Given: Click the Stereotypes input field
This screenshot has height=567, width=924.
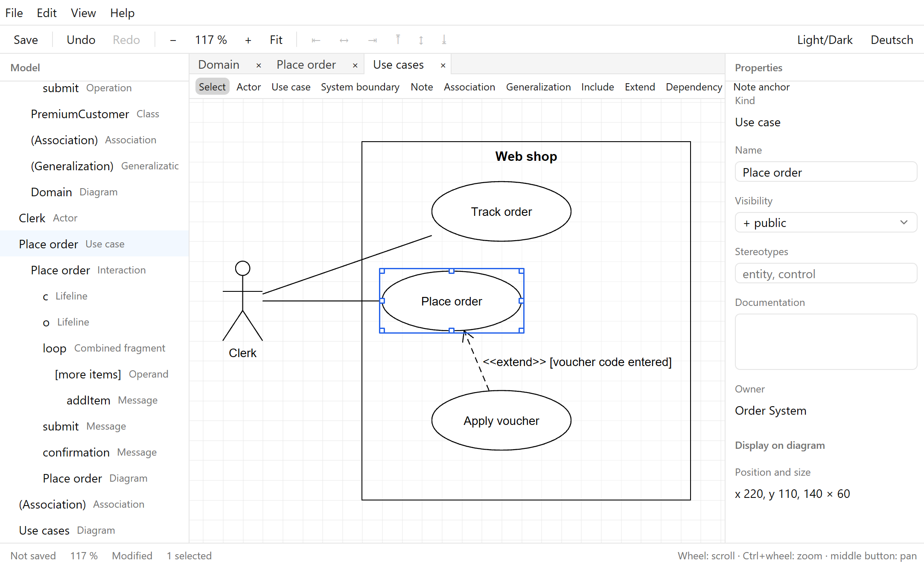Looking at the screenshot, I should tap(826, 273).
